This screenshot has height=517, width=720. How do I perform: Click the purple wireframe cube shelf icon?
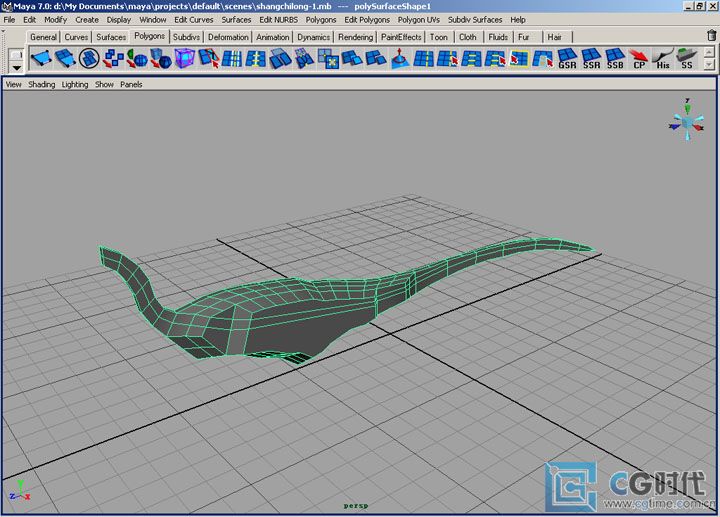(185, 59)
